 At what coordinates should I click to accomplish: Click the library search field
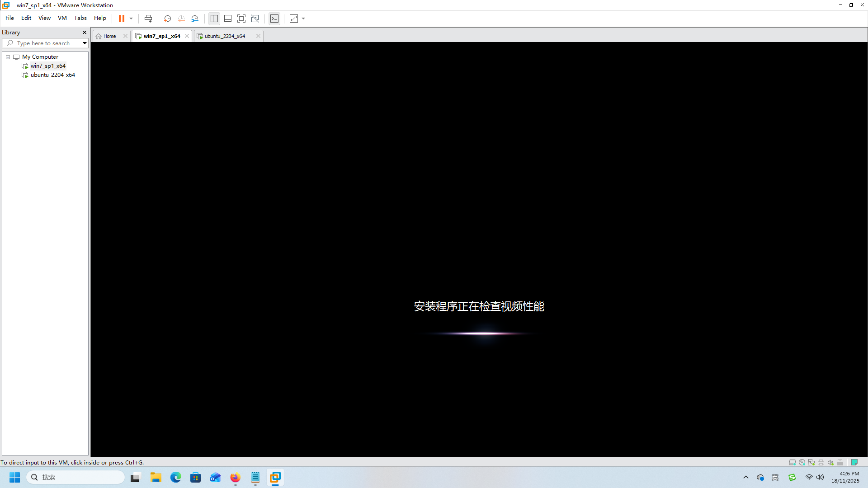tap(43, 43)
